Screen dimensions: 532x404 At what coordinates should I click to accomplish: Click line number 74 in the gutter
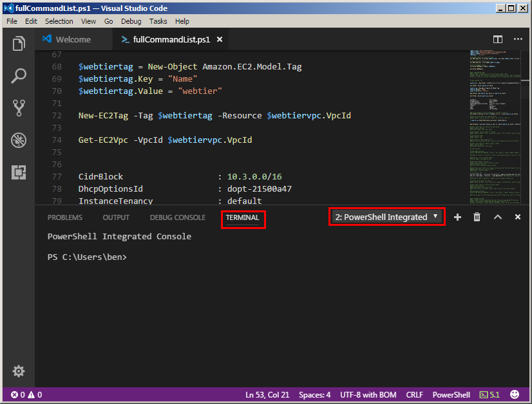tap(57, 140)
